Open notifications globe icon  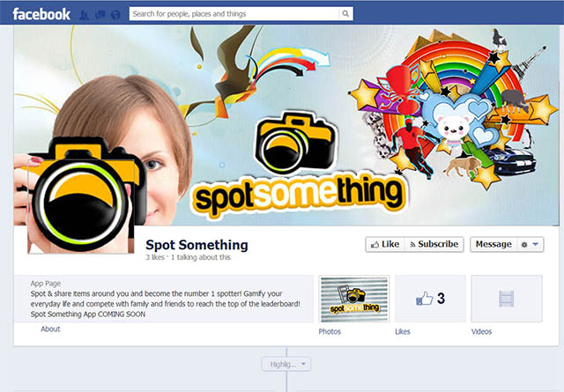[115, 15]
